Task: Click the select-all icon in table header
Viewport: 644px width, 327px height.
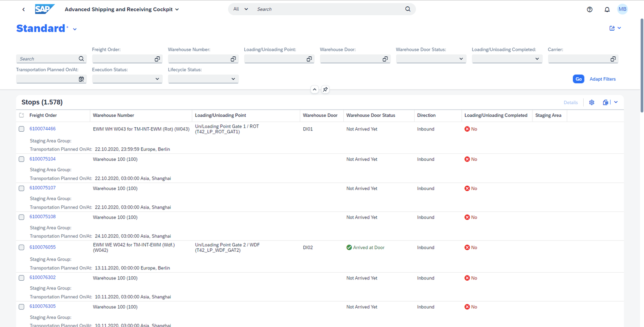Action: (x=22, y=115)
